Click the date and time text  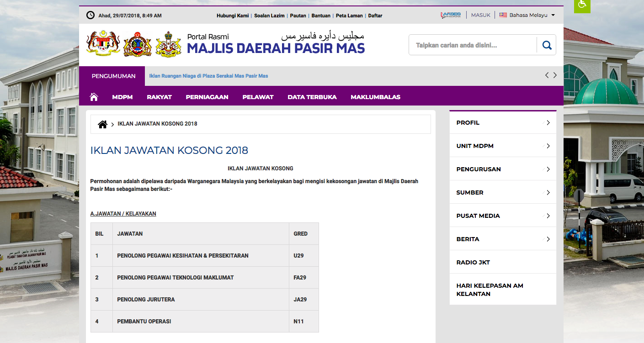pos(130,16)
